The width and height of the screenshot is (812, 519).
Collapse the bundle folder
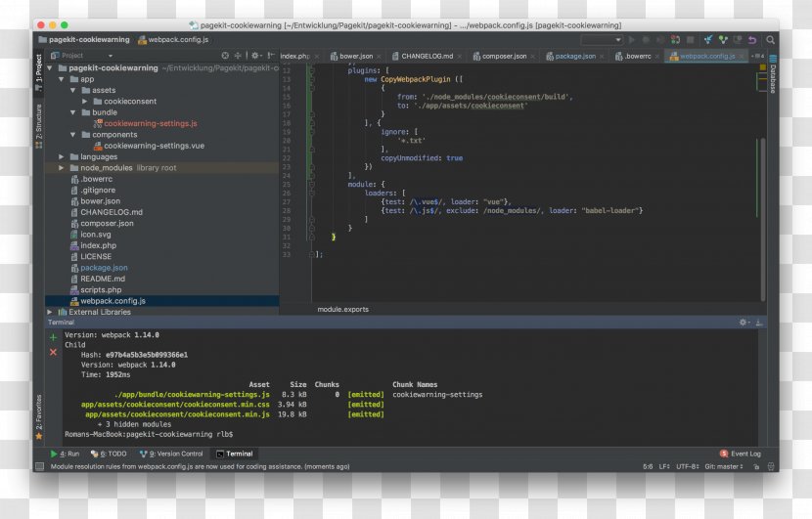coord(73,112)
